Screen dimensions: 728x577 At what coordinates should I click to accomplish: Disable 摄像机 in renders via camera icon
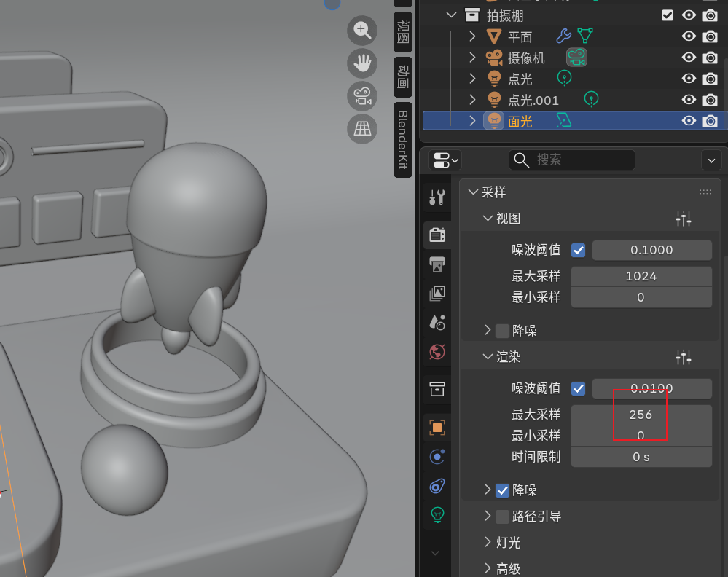pyautogui.click(x=711, y=58)
